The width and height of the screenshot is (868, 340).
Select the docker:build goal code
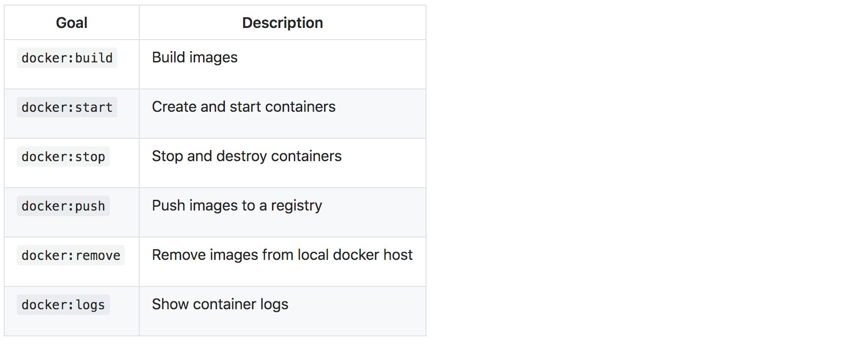pos(67,58)
